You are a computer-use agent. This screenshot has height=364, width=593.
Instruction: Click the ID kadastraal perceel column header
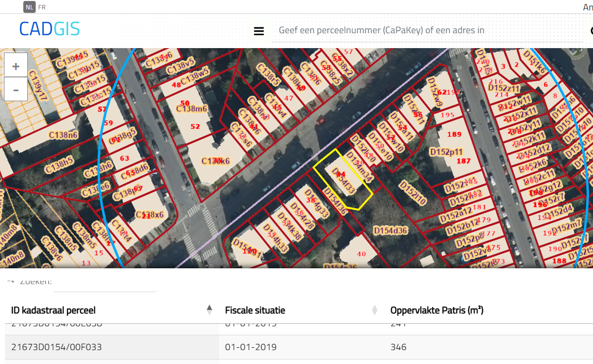coord(54,310)
